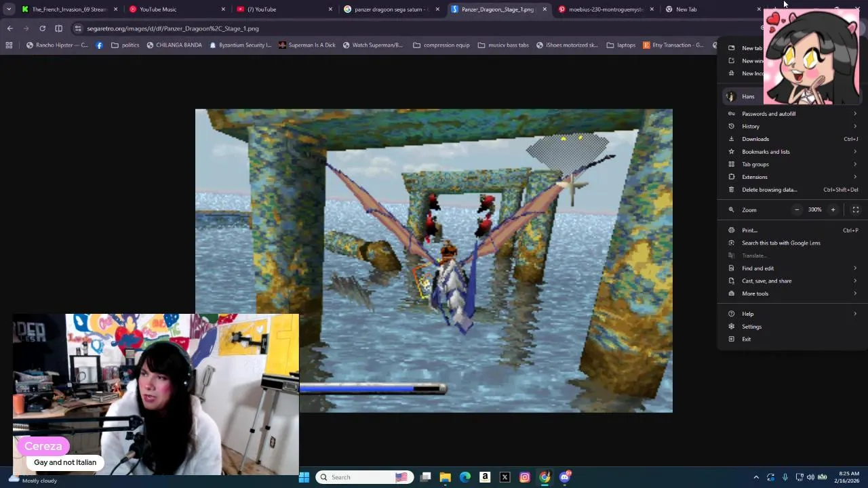Open Rancho Hipster bookmark
This screenshot has width=868, height=488.
pyautogui.click(x=57, y=45)
